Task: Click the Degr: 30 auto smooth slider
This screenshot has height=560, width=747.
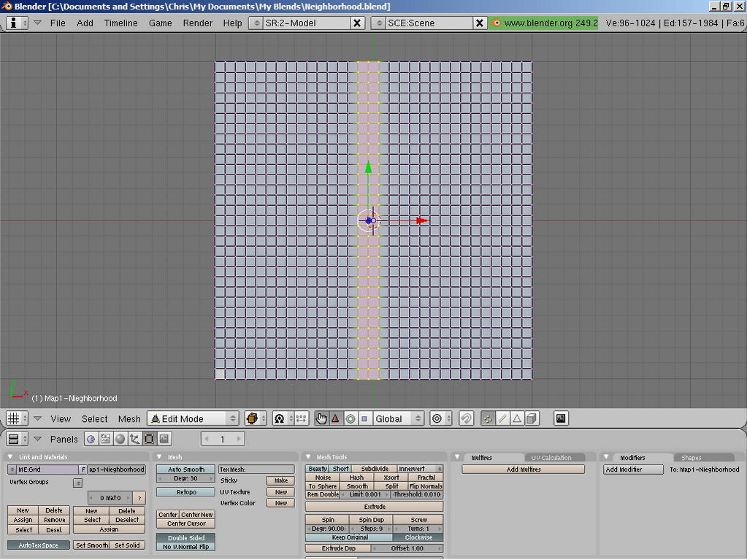Action: [185, 478]
